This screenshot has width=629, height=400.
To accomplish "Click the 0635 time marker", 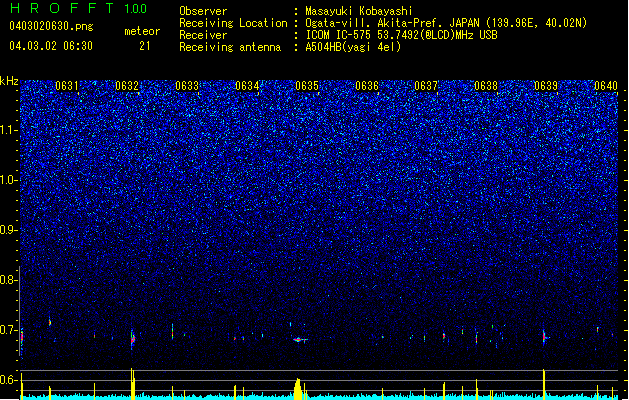I will pyautogui.click(x=307, y=86).
